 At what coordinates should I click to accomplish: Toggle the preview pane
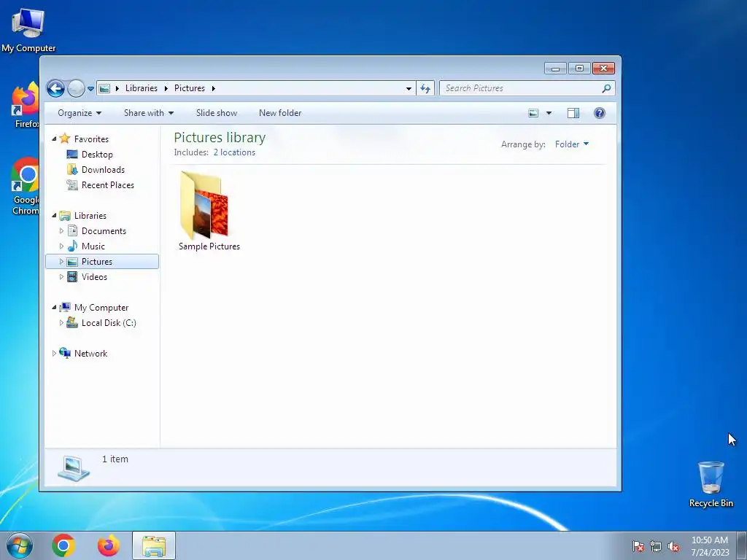[573, 113]
